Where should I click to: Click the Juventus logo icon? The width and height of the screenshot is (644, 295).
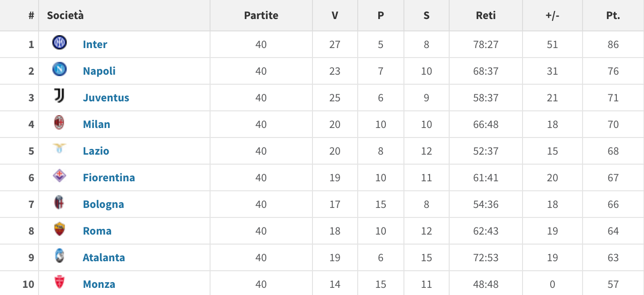tap(60, 96)
